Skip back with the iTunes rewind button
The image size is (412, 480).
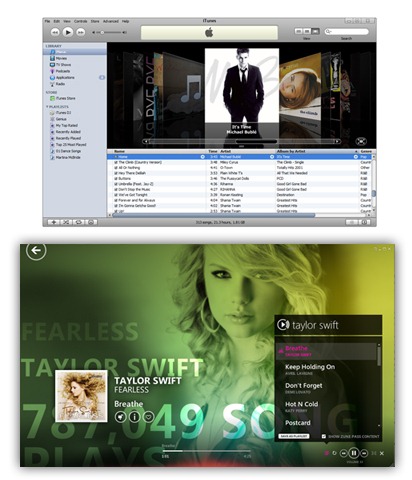(x=55, y=32)
